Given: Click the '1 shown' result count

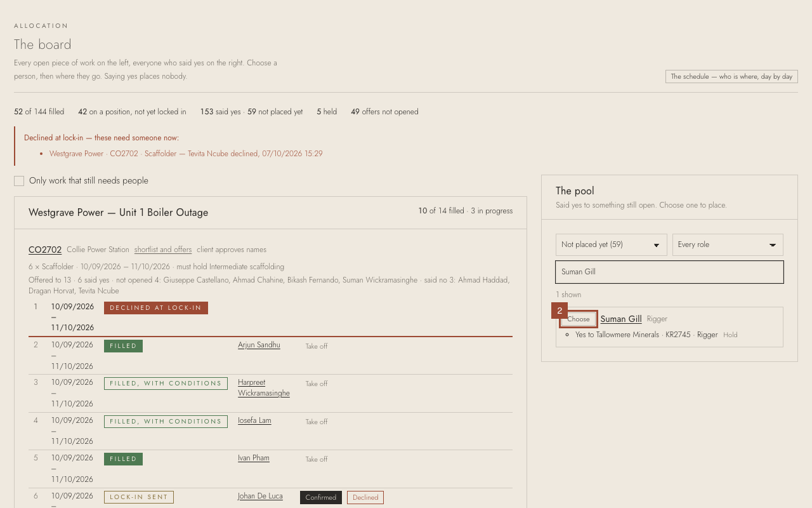Looking at the screenshot, I should 568,295.
